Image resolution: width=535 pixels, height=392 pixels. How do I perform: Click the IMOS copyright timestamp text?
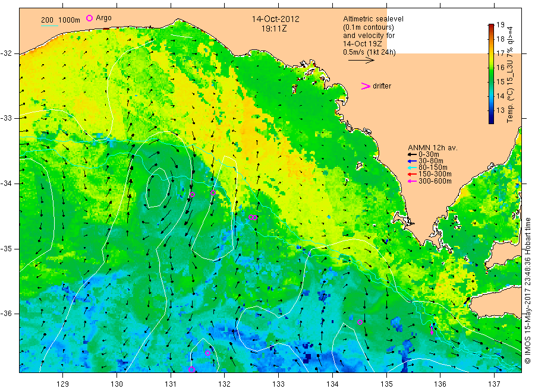click(528, 291)
